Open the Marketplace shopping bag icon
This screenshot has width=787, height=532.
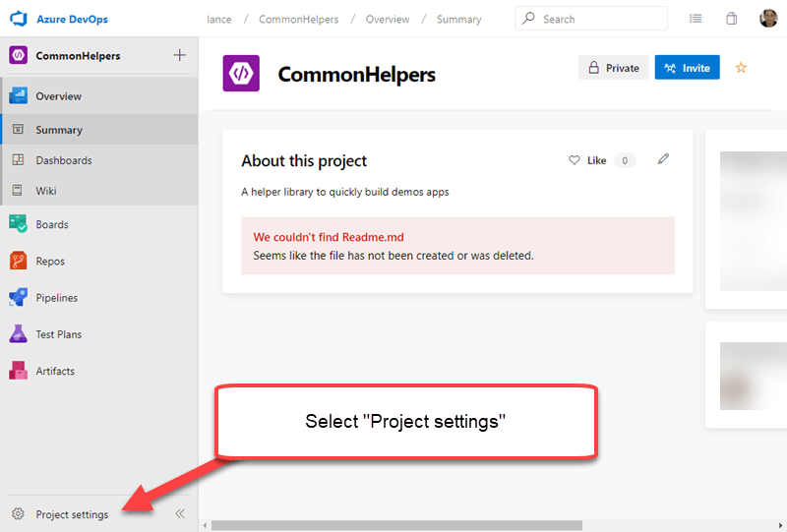[x=731, y=19]
